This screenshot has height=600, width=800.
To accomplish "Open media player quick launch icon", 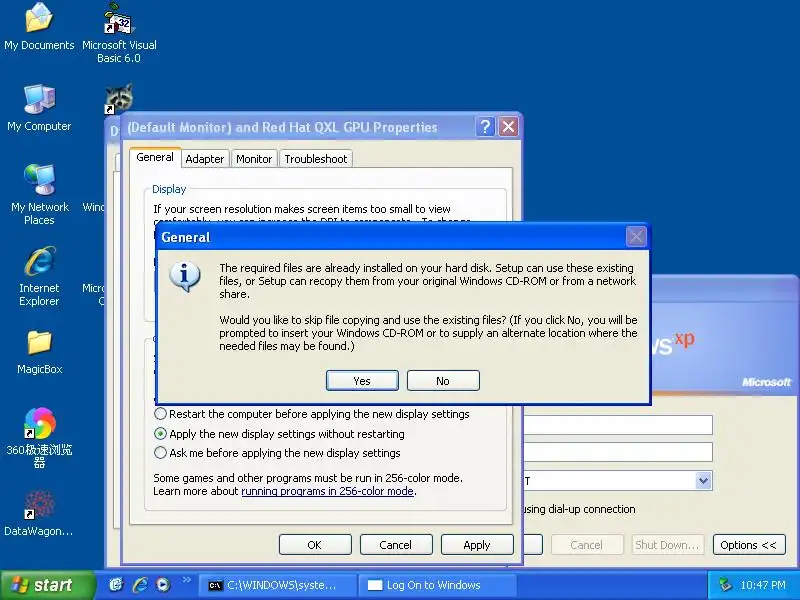I will [163, 585].
